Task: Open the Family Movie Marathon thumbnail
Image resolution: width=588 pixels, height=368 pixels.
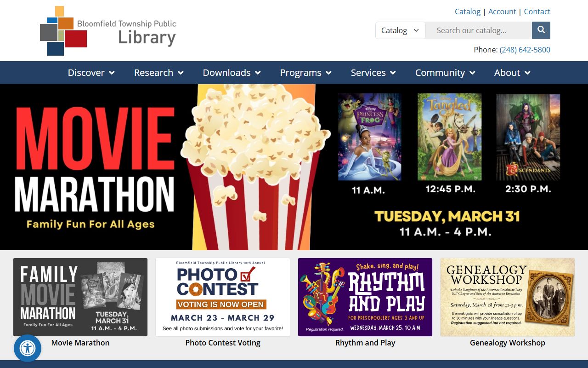Action: tap(80, 297)
